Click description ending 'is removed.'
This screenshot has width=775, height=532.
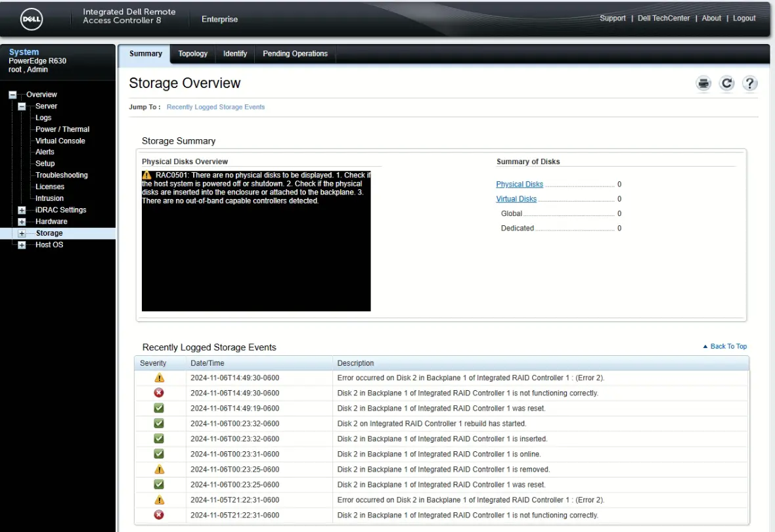click(443, 469)
